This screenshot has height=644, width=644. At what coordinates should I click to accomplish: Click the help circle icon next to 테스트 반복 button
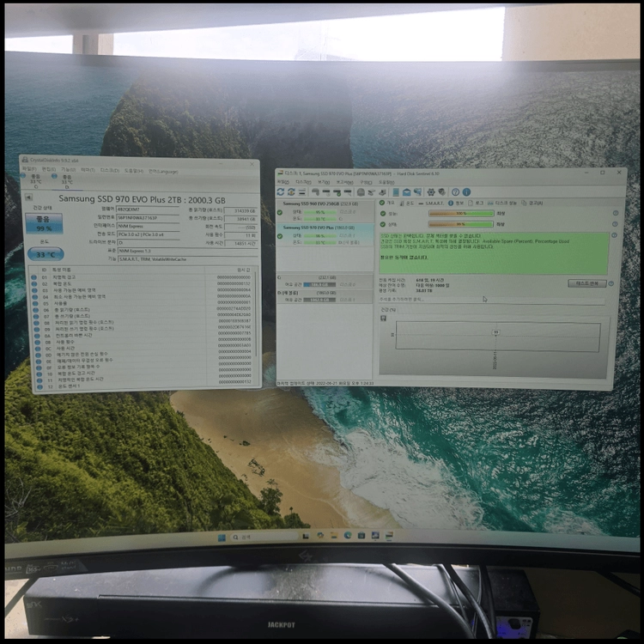click(611, 283)
